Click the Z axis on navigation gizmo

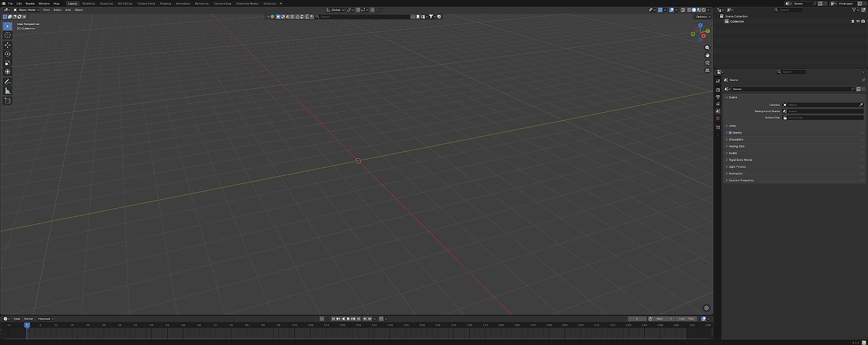(x=700, y=25)
